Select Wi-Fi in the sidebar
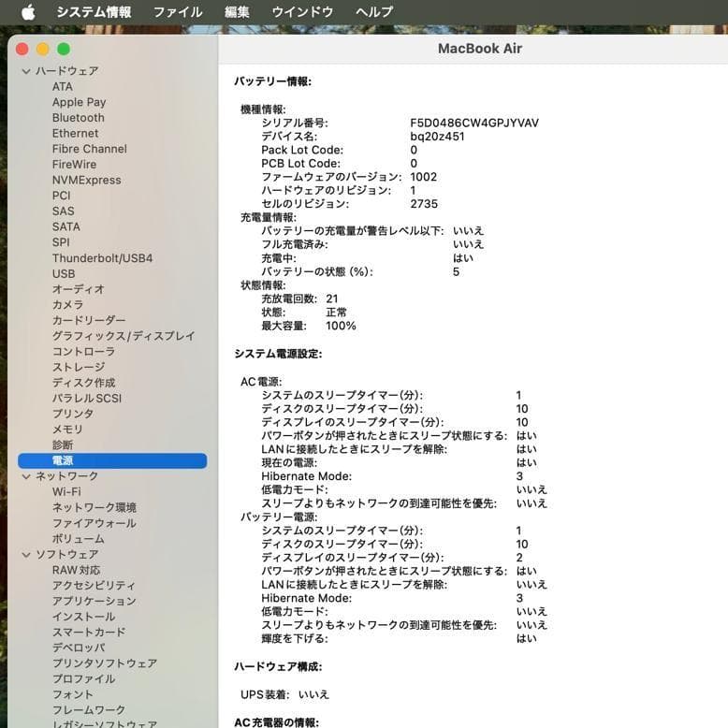Screen dimensions: 728x728 pos(66,491)
